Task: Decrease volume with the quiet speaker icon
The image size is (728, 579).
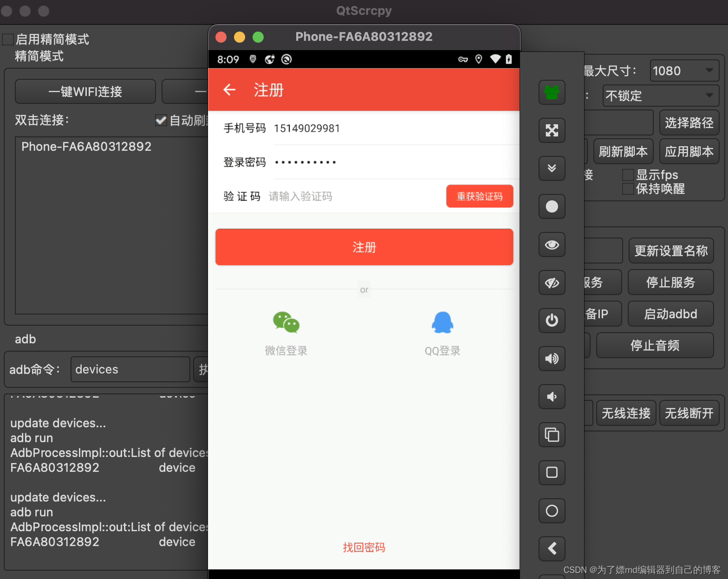Action: pyautogui.click(x=552, y=397)
